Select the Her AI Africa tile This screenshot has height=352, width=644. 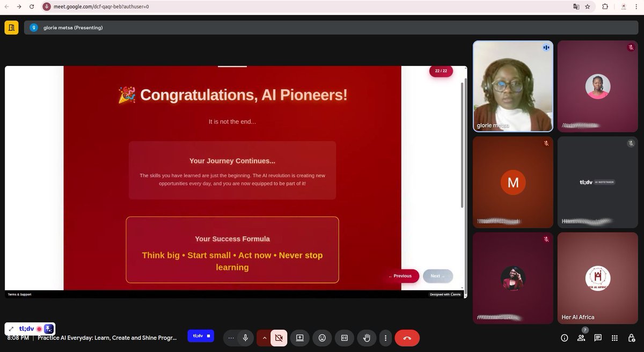[597, 278]
